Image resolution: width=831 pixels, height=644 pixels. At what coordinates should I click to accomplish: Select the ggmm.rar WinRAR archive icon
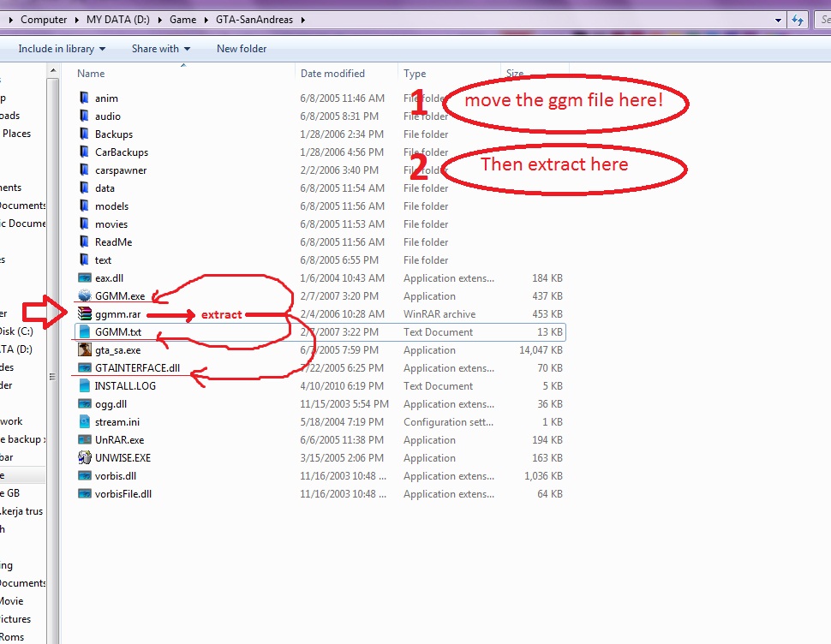87,313
